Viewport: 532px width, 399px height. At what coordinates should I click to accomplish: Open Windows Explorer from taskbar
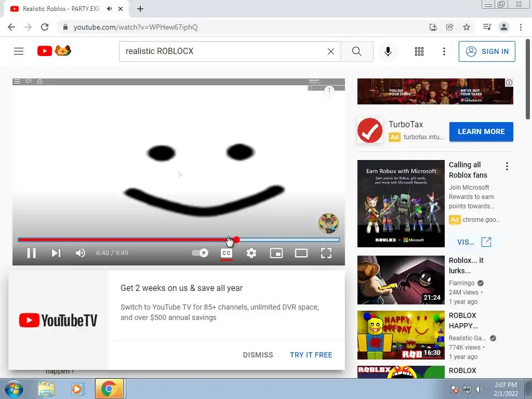point(46,389)
